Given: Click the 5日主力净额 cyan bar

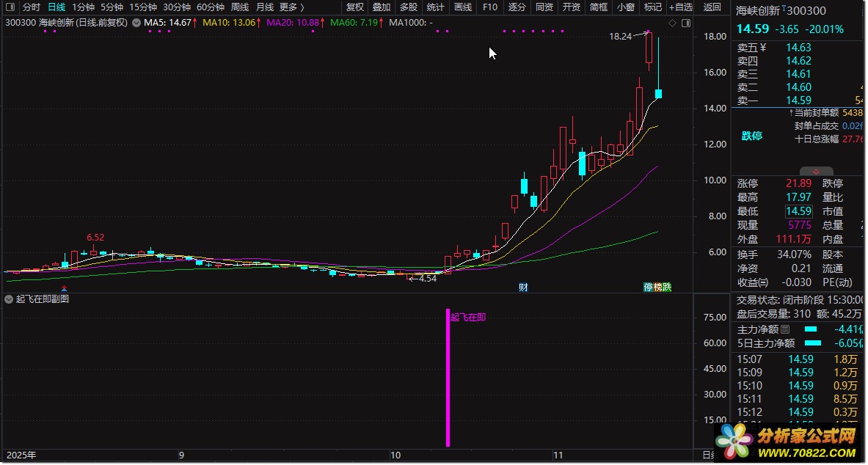Looking at the screenshot, I should tap(813, 343).
